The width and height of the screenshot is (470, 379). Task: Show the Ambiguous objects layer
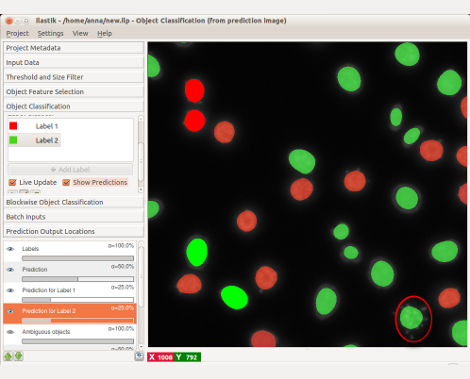[x=10, y=332]
